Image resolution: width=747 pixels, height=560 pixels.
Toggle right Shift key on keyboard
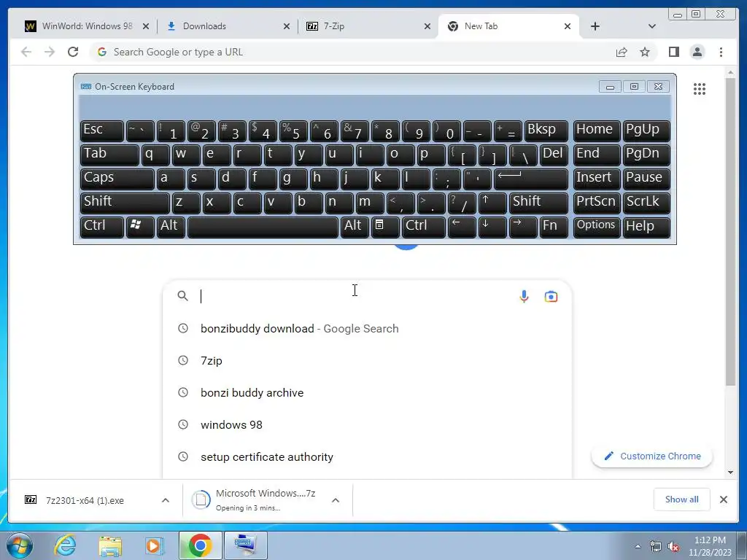tap(538, 203)
